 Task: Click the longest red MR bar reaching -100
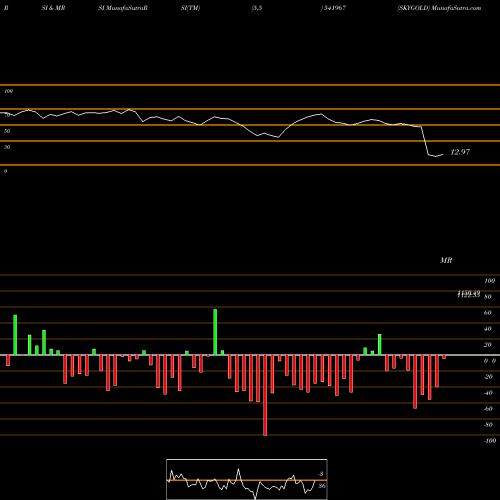[x=265, y=395]
